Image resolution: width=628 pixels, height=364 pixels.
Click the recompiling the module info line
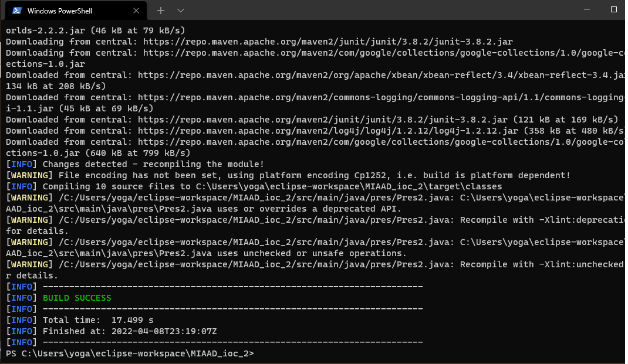click(x=135, y=164)
